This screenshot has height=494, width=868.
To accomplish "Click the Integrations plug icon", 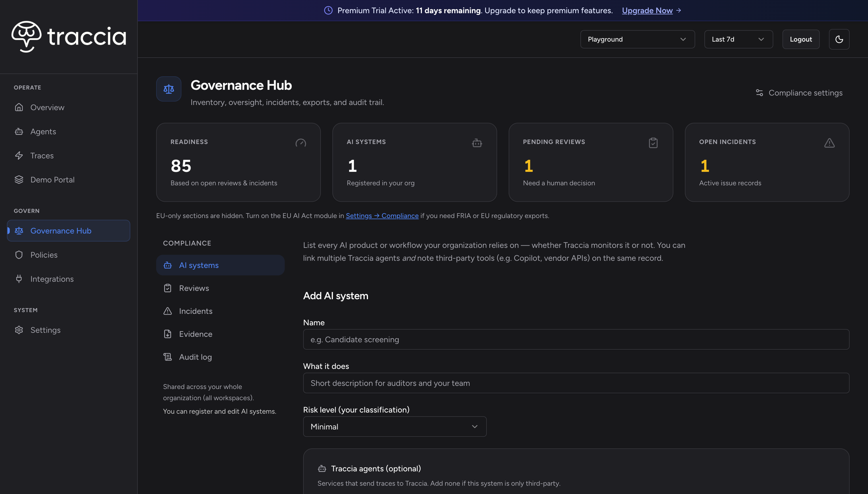I will [x=19, y=279].
